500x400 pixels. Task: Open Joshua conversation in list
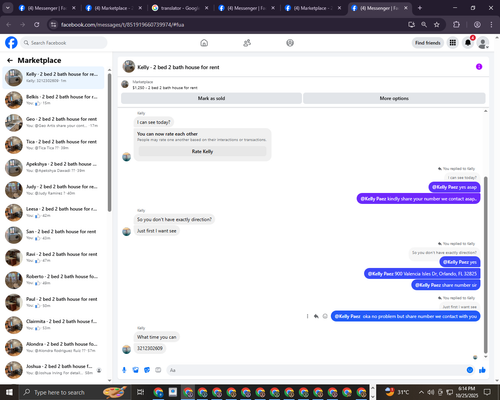53,370
